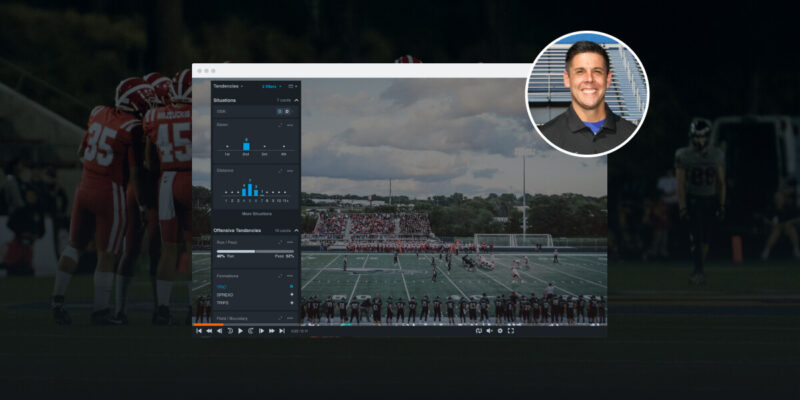Skip to the first clip

[x=199, y=330]
